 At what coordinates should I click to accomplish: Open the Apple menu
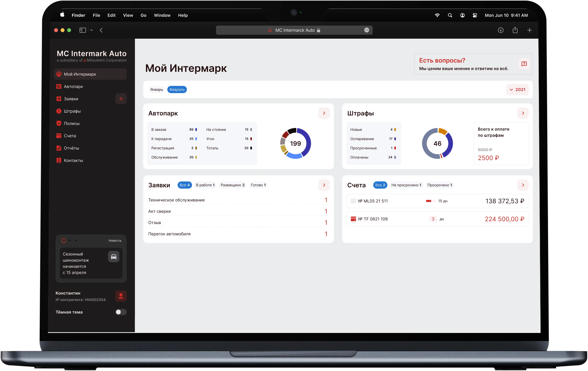[62, 15]
